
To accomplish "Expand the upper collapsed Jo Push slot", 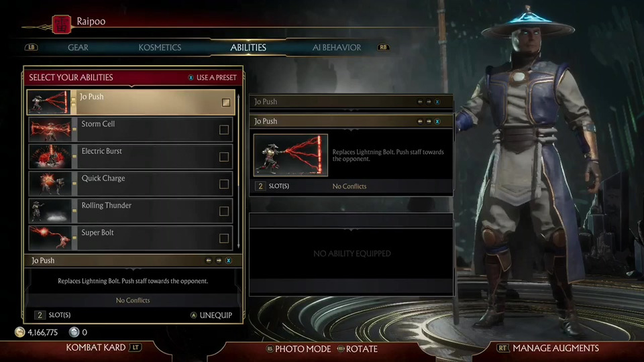I will click(351, 101).
